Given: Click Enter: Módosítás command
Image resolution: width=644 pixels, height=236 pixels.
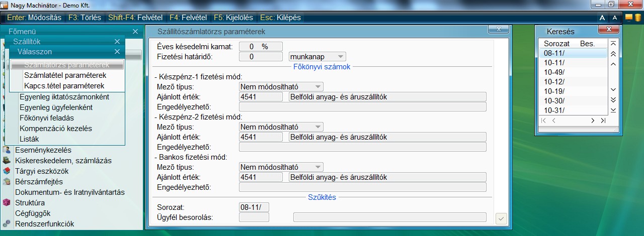Looking at the screenshot, I should [x=34, y=18].
